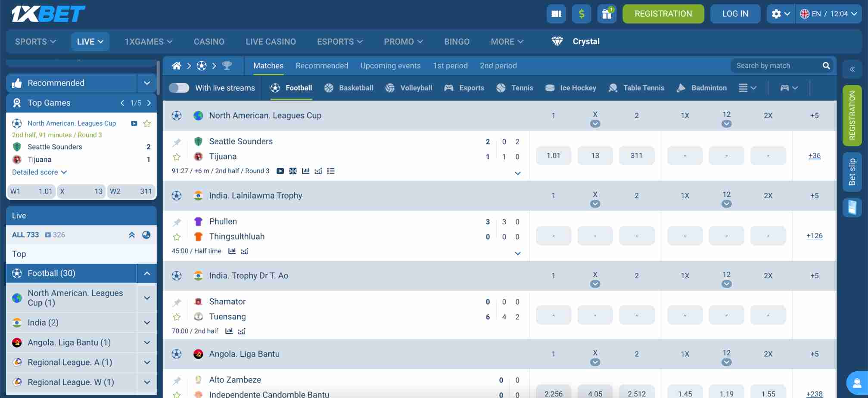Expand Seattle Sounders match details chevron
The height and width of the screenshot is (398, 868).
click(518, 173)
